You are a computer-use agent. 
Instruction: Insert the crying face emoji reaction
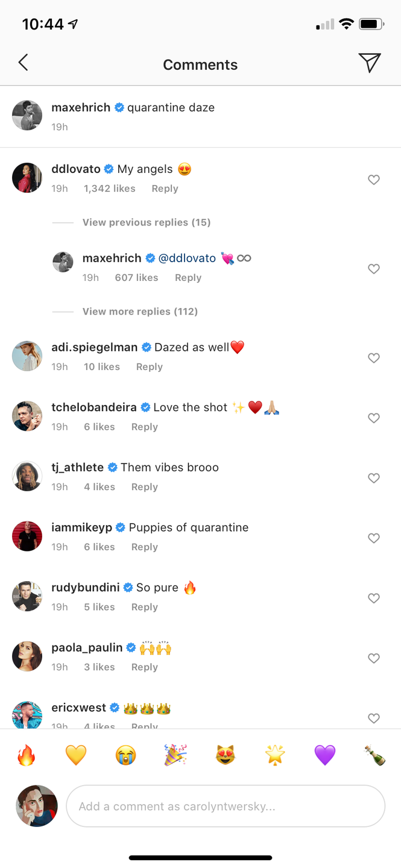[126, 755]
